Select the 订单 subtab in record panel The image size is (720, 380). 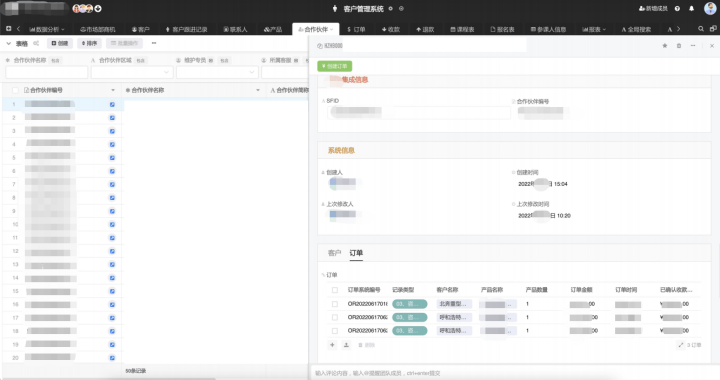click(356, 253)
